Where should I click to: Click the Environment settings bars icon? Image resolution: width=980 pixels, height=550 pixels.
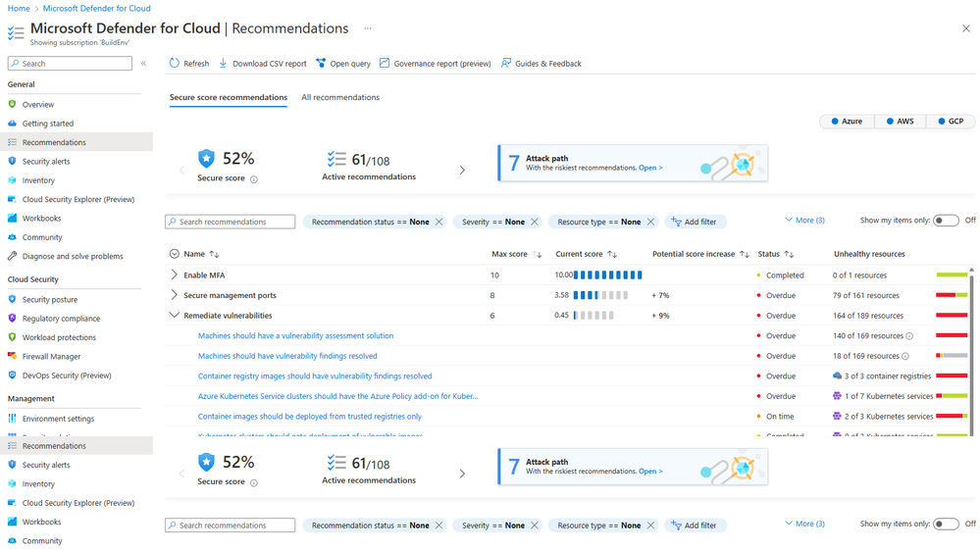tap(12, 419)
